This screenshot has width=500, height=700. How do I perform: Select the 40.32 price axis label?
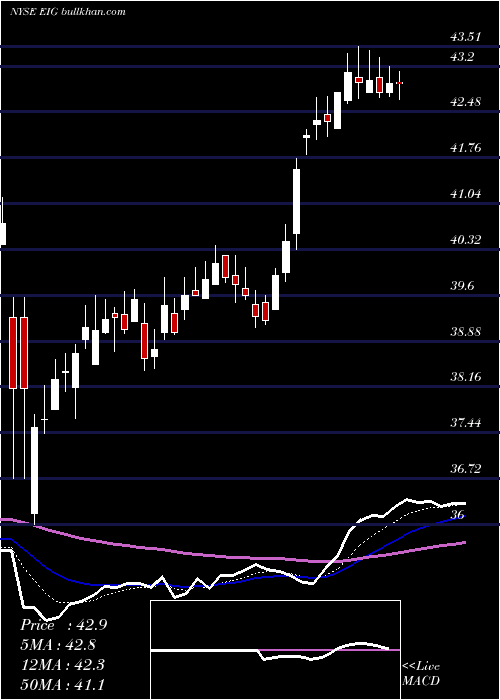(466, 240)
